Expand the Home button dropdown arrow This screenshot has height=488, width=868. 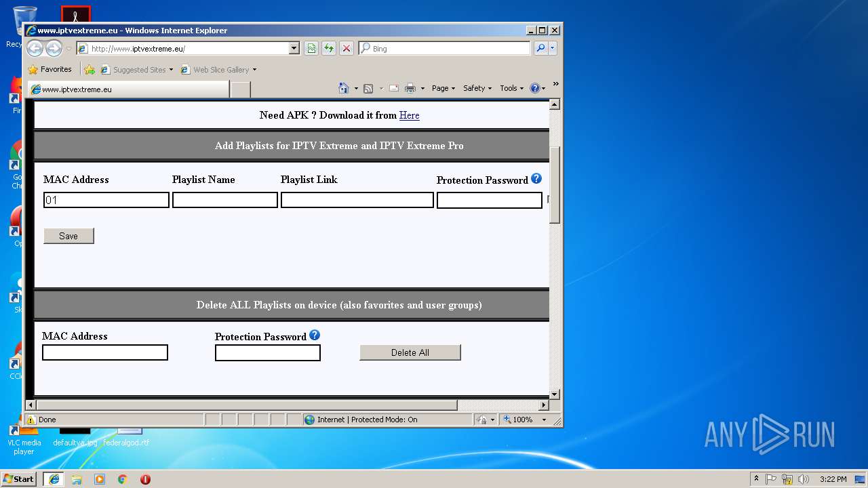[356, 88]
